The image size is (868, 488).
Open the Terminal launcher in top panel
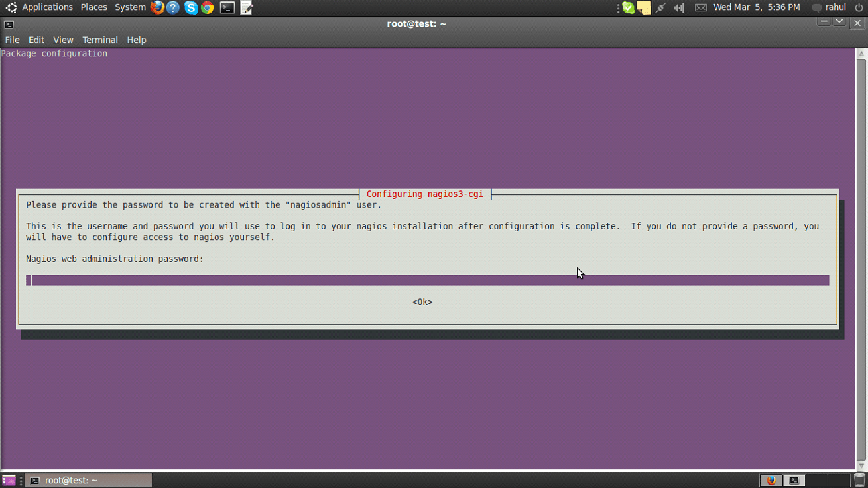(227, 7)
